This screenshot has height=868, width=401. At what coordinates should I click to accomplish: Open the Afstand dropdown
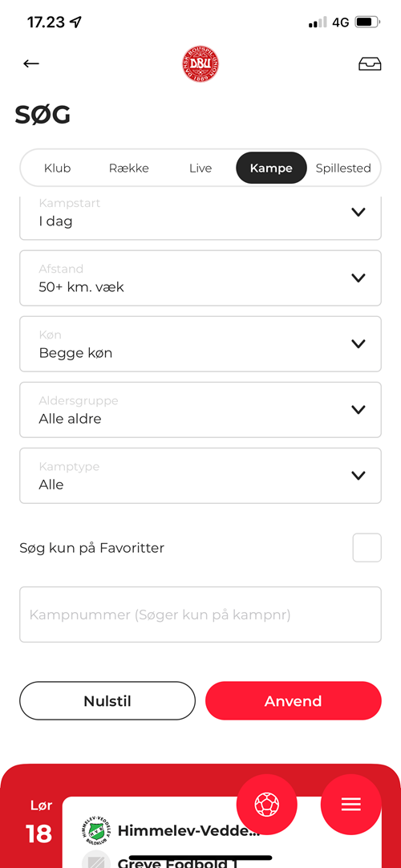click(200, 278)
